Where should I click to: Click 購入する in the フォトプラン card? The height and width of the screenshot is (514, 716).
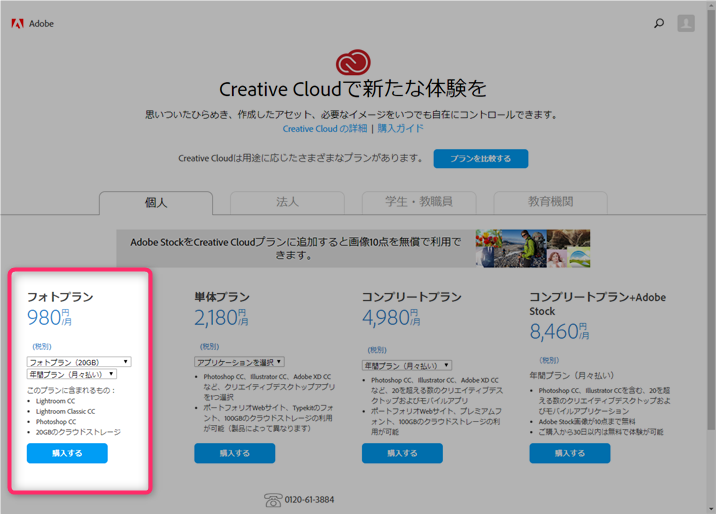coord(67,453)
